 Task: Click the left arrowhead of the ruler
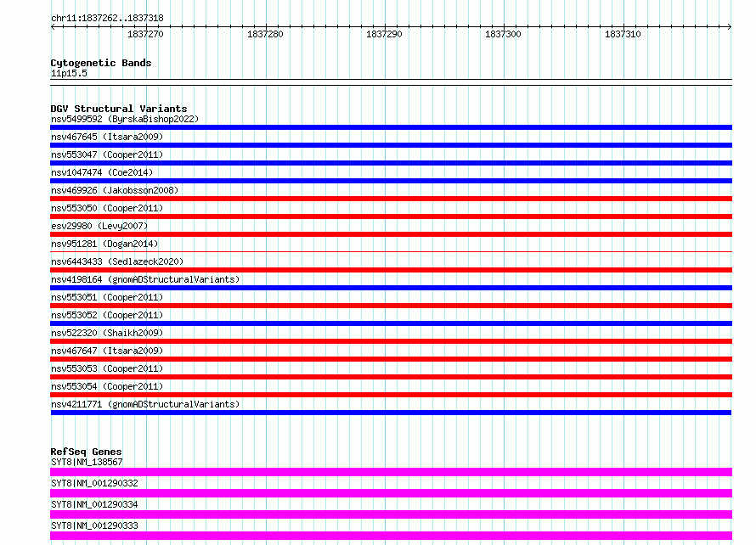(x=53, y=26)
